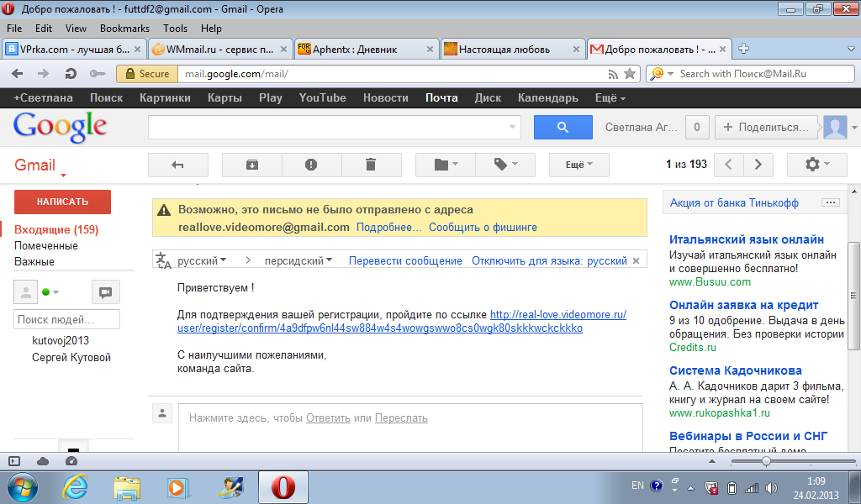This screenshot has height=504, width=861.
Task: Click the back to inbox arrow button
Action: coord(178,165)
